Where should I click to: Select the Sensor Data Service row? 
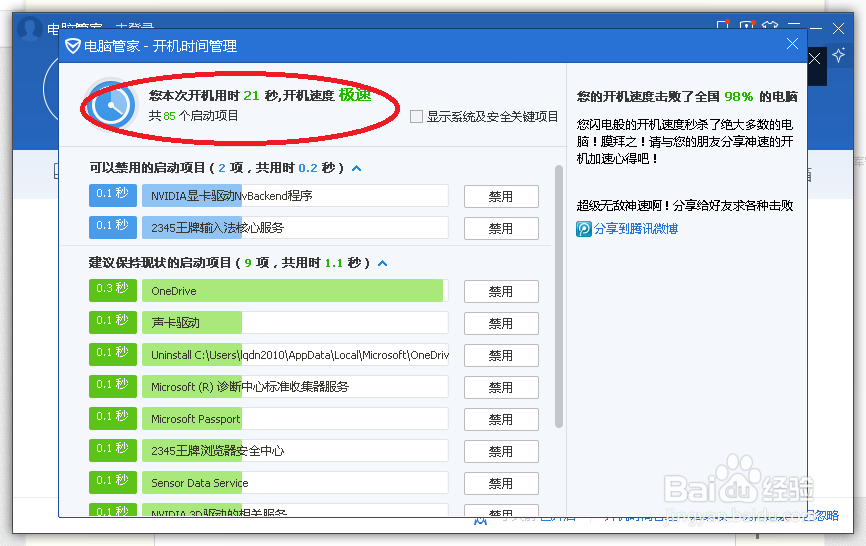click(295, 483)
